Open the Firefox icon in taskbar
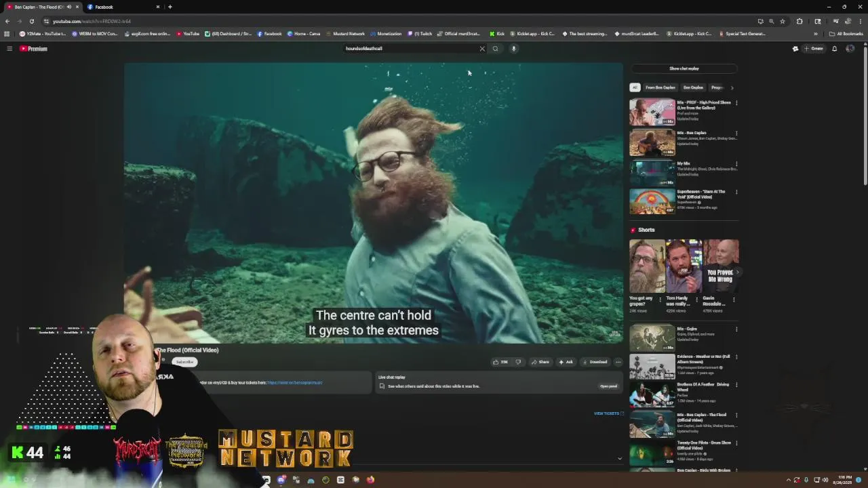868x488 pixels. [x=370, y=480]
